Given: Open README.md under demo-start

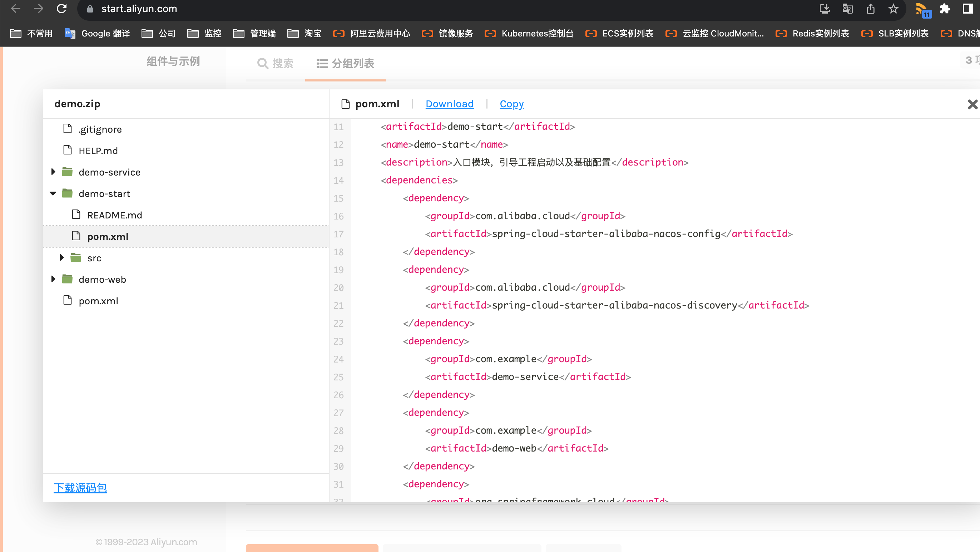Looking at the screenshot, I should click(114, 215).
